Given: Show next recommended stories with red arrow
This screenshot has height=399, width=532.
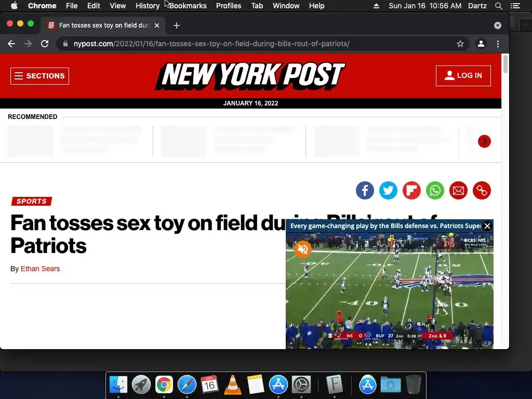Looking at the screenshot, I should [484, 141].
